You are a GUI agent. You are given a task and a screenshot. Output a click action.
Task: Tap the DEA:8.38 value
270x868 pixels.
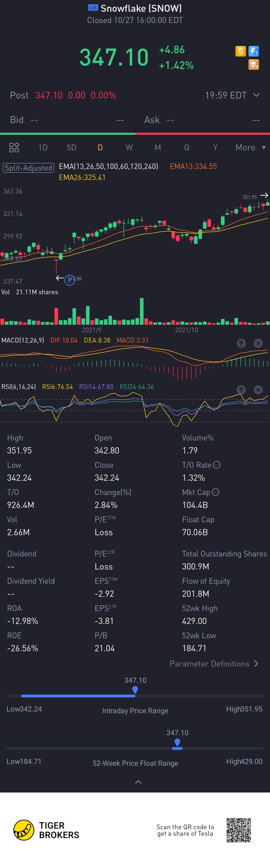(x=97, y=340)
